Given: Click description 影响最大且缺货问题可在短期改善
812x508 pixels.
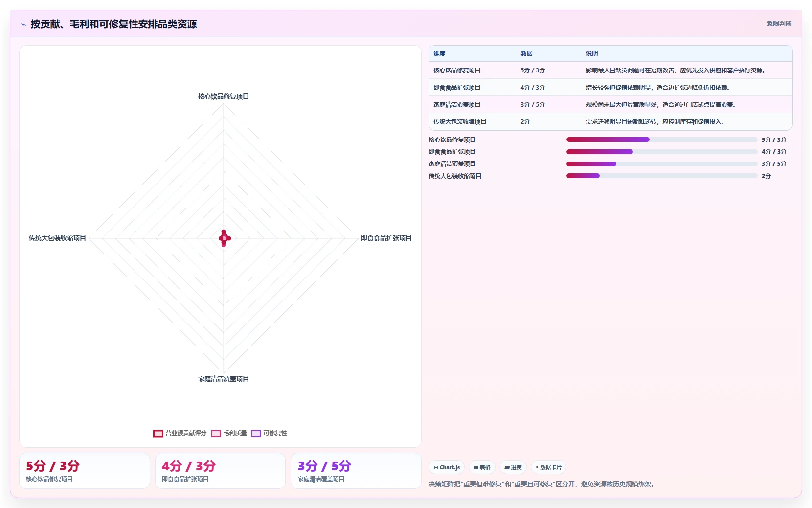Looking at the screenshot, I should [x=676, y=70].
